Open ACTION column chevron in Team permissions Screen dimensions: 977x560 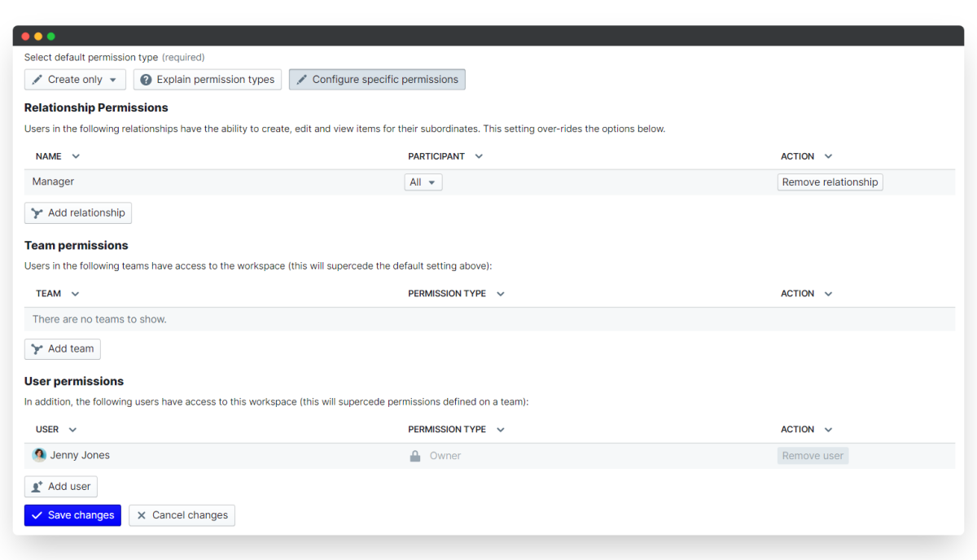pos(828,294)
